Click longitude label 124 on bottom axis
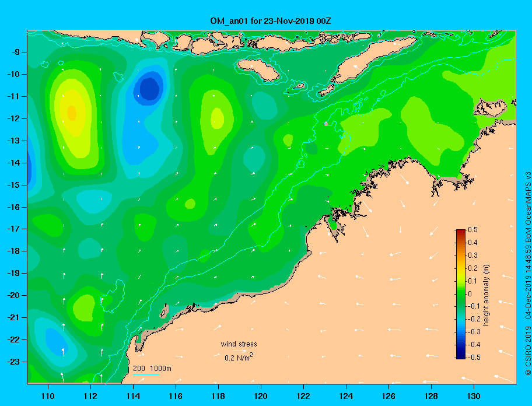532x406 pixels. (346, 396)
